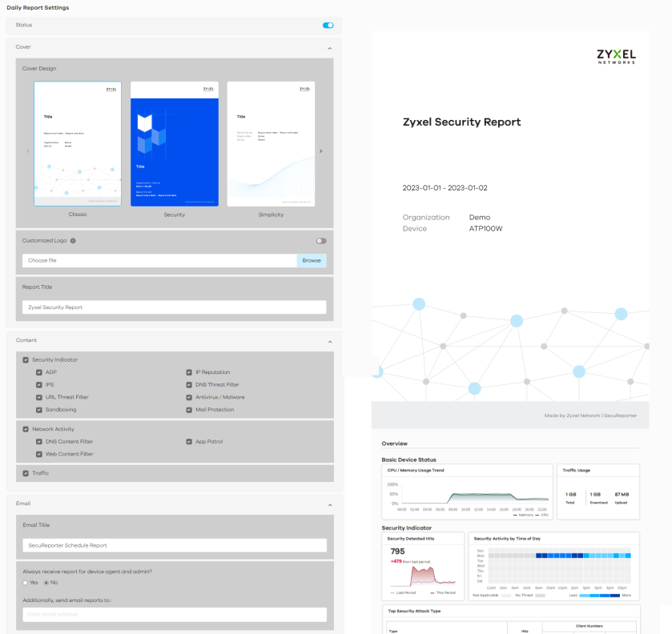672x634 pixels.
Task: Click the additional email address field
Action: pos(175,614)
